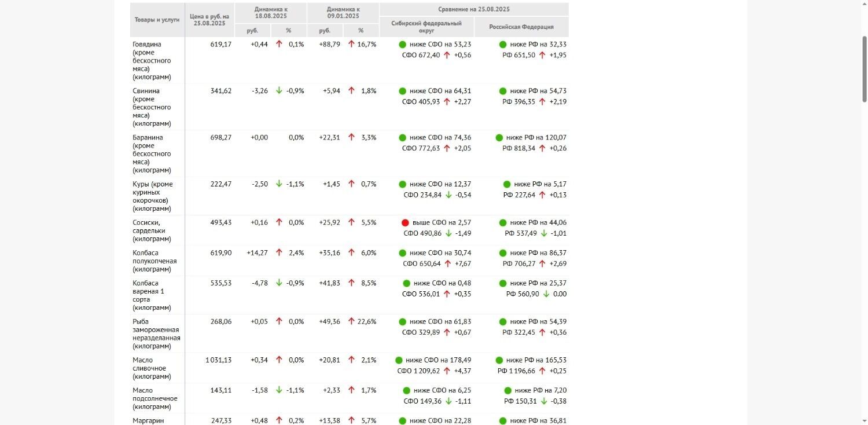Click the red dot in the Сосиски, сардельки row

pos(405,223)
